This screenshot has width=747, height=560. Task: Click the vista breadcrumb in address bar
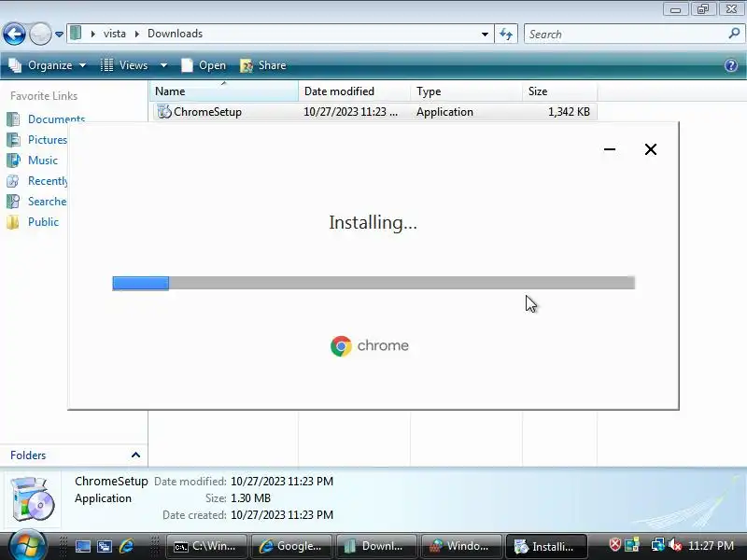coord(114,34)
